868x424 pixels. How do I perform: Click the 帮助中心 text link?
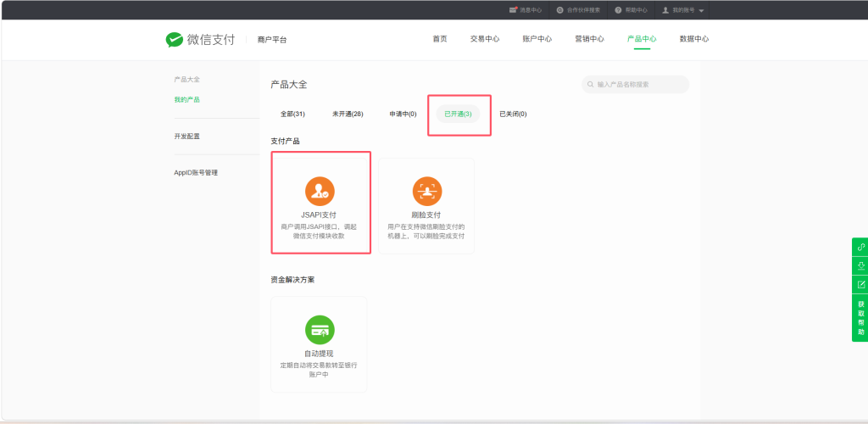637,10
